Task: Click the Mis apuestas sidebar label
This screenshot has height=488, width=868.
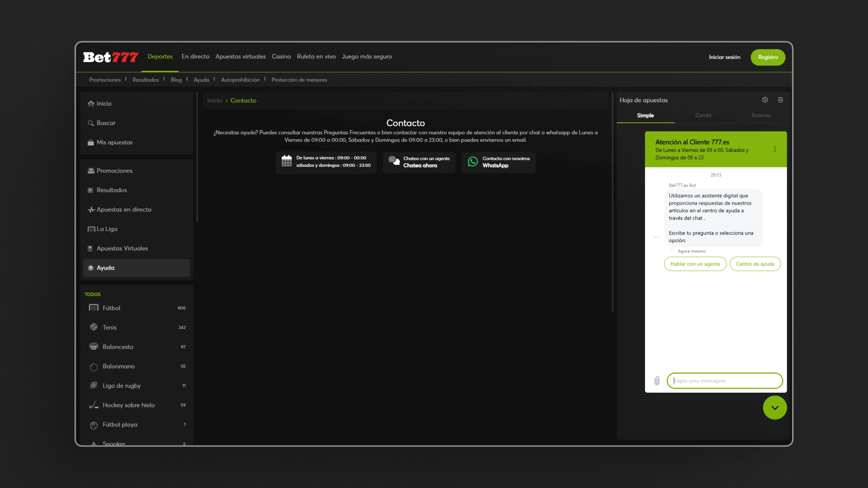Action: click(114, 142)
